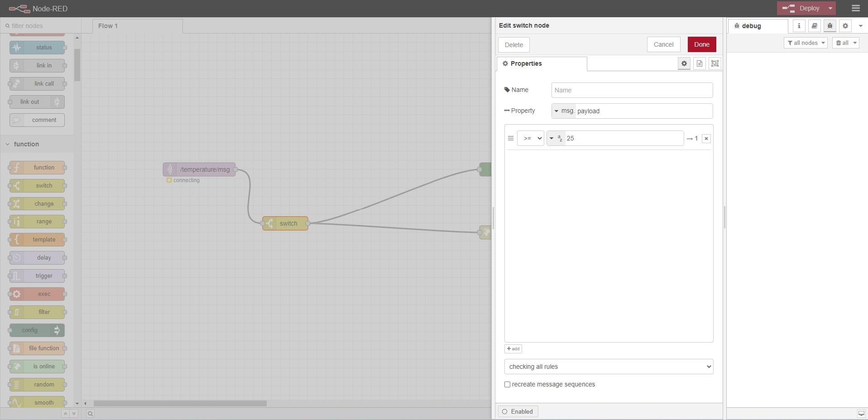Select the trigger palette node

pyautogui.click(x=37, y=276)
